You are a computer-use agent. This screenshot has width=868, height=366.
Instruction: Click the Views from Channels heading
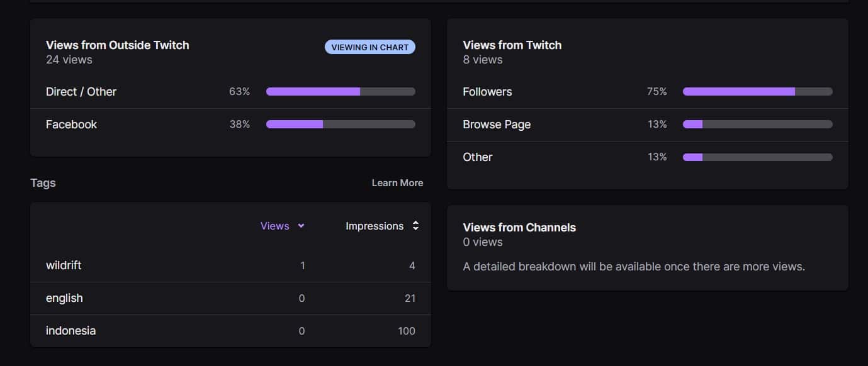coord(519,227)
